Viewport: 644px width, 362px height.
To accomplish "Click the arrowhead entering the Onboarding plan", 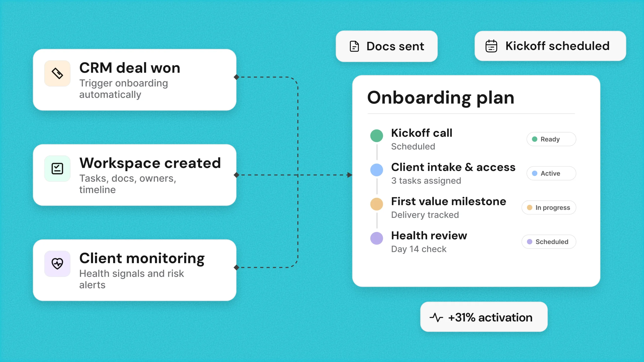I will click(350, 175).
